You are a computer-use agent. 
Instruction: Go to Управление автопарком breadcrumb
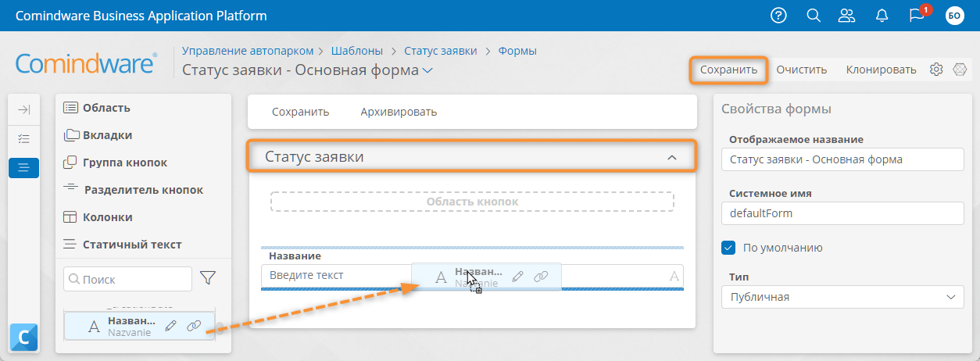point(248,51)
